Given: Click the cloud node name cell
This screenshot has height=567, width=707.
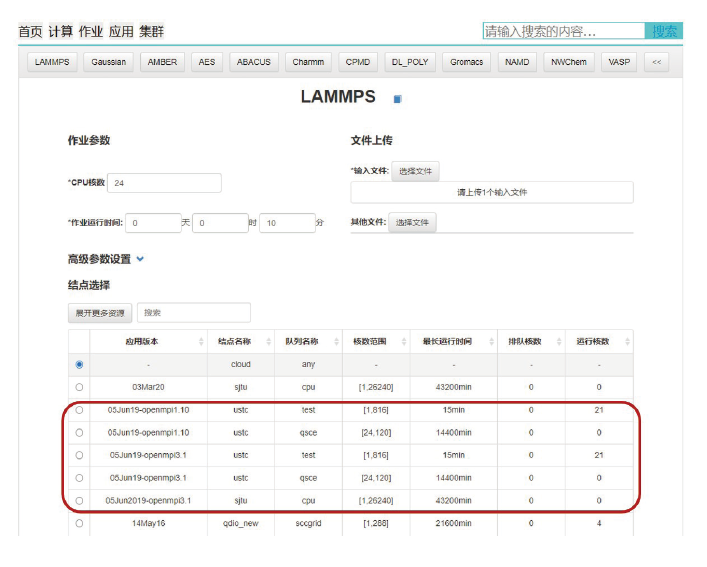Looking at the screenshot, I should [x=241, y=364].
